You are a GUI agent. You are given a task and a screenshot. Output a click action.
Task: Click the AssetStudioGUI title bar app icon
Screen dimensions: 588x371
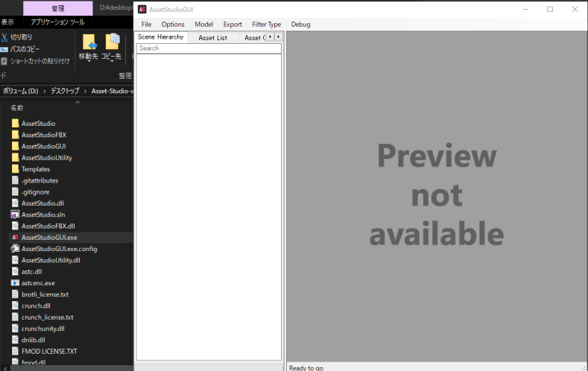pos(142,10)
